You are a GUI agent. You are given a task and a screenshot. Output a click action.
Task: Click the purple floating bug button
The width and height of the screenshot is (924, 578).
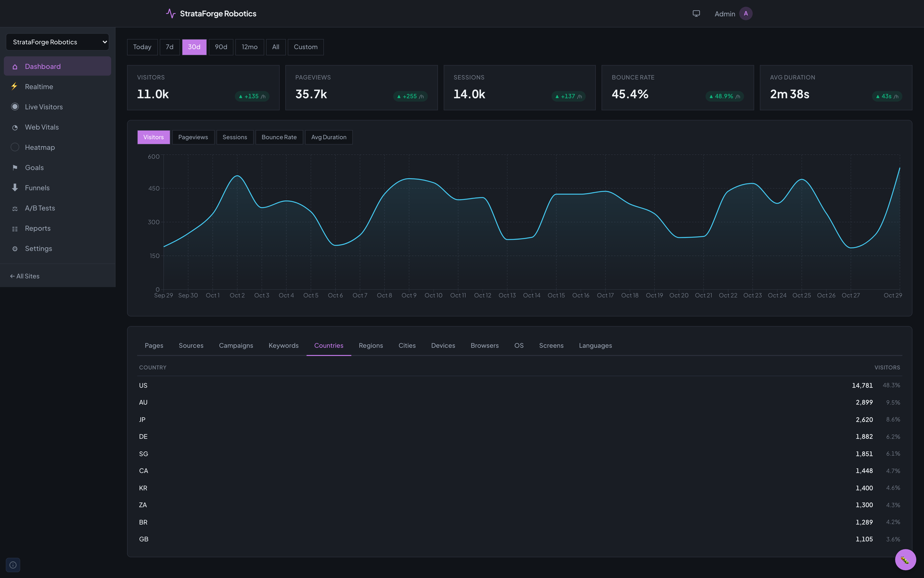(905, 560)
